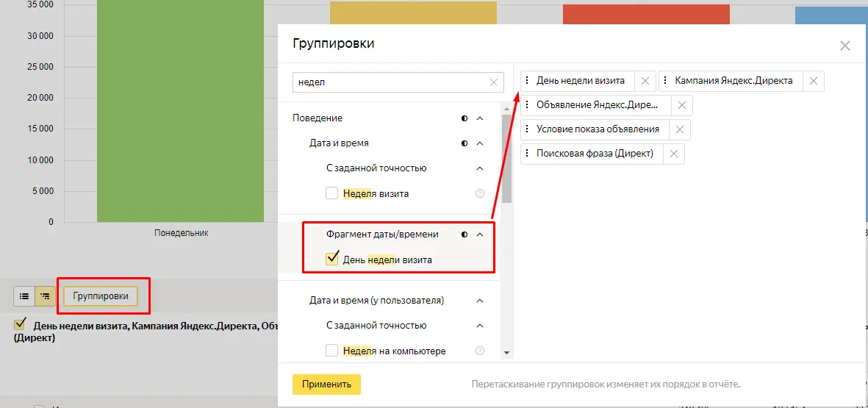The image size is (868, 408).
Task: Collapse the 'Поведение' section
Action: point(480,118)
